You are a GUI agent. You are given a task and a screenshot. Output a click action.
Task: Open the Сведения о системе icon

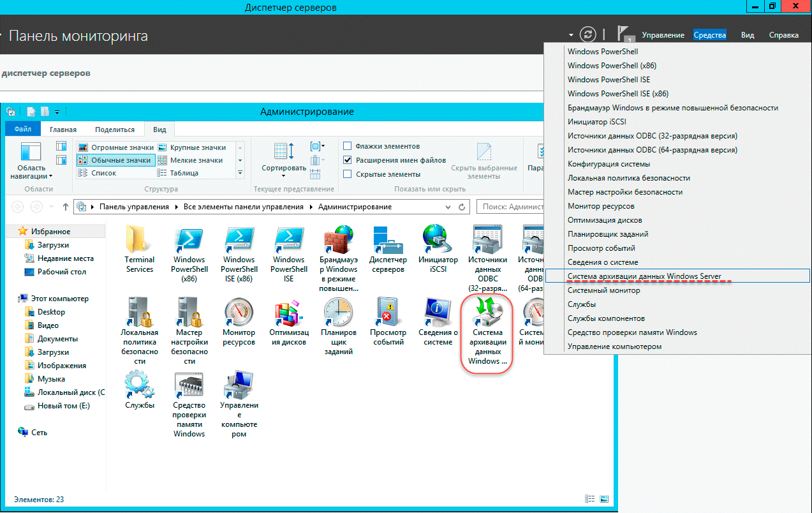(438, 313)
